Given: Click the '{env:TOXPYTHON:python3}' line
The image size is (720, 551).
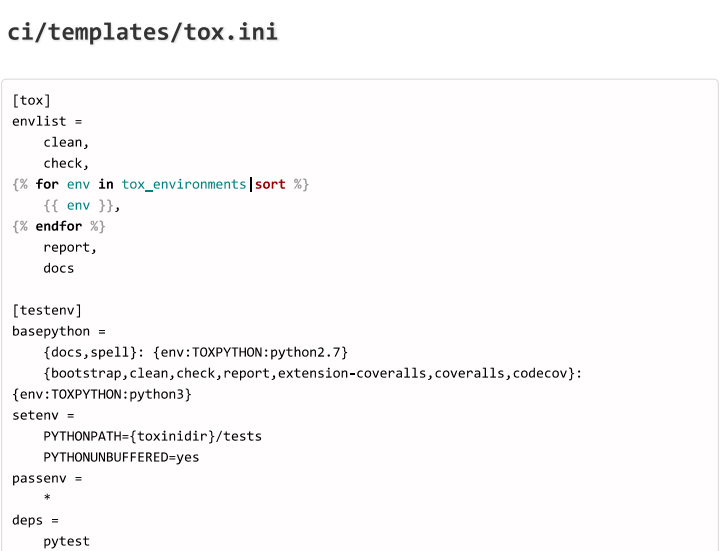Looking at the screenshot, I should coord(102,394).
